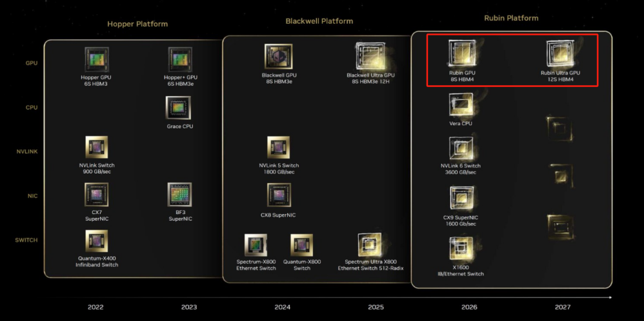Click the NVLINK row label
The image size is (644, 321).
pos(28,152)
